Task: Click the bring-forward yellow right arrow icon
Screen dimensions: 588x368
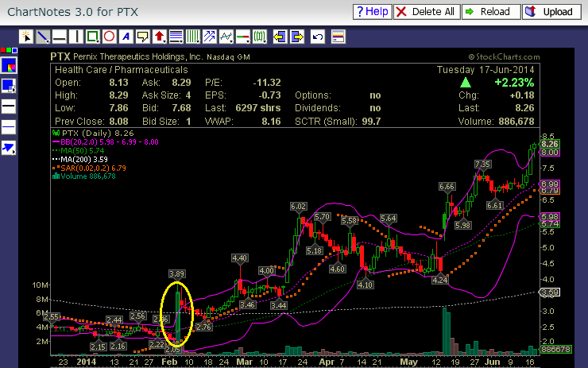Action: [297, 37]
